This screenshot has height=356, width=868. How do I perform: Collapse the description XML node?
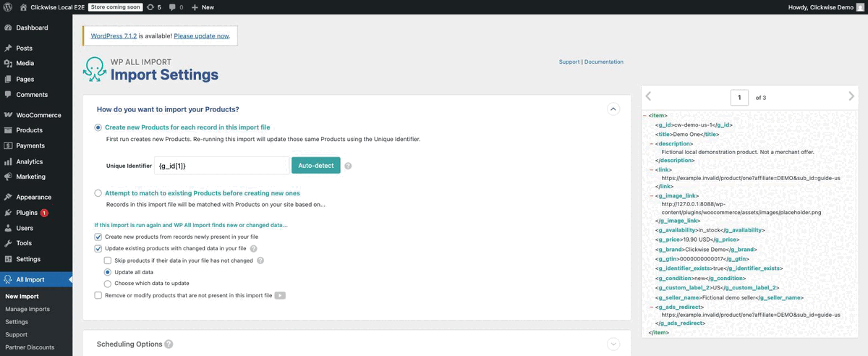(x=651, y=143)
